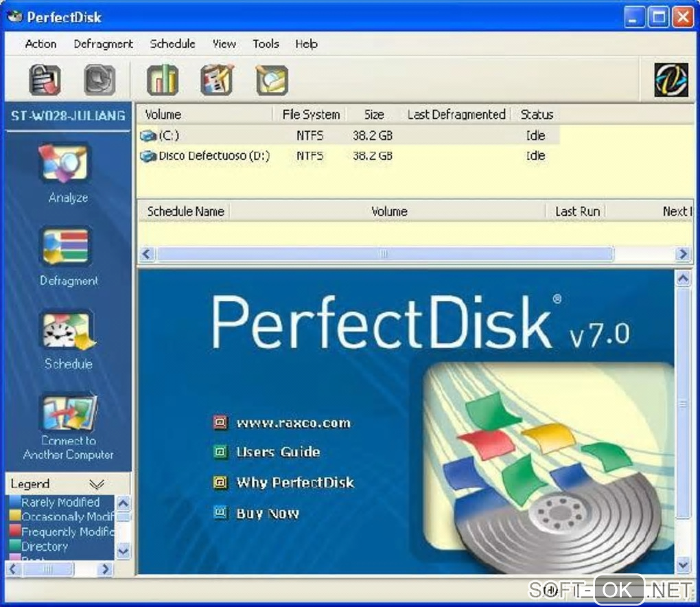700x607 pixels.
Task: Collapse the Legend panel chevron
Action: click(97, 484)
